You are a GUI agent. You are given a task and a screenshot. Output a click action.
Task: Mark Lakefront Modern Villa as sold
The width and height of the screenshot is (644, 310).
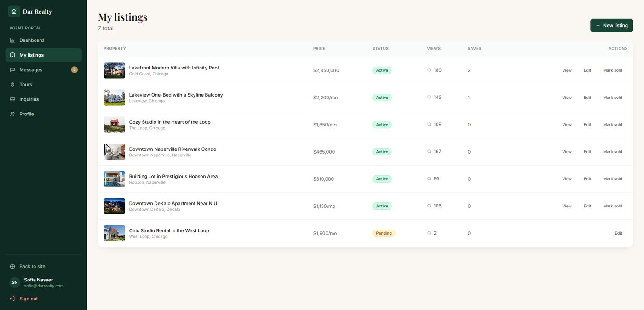pyautogui.click(x=613, y=70)
